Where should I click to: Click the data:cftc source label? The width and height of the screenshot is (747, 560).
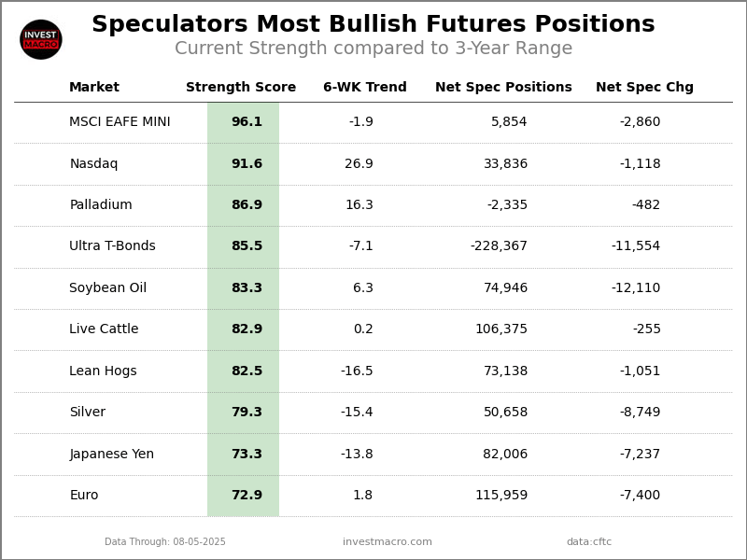[x=589, y=542]
